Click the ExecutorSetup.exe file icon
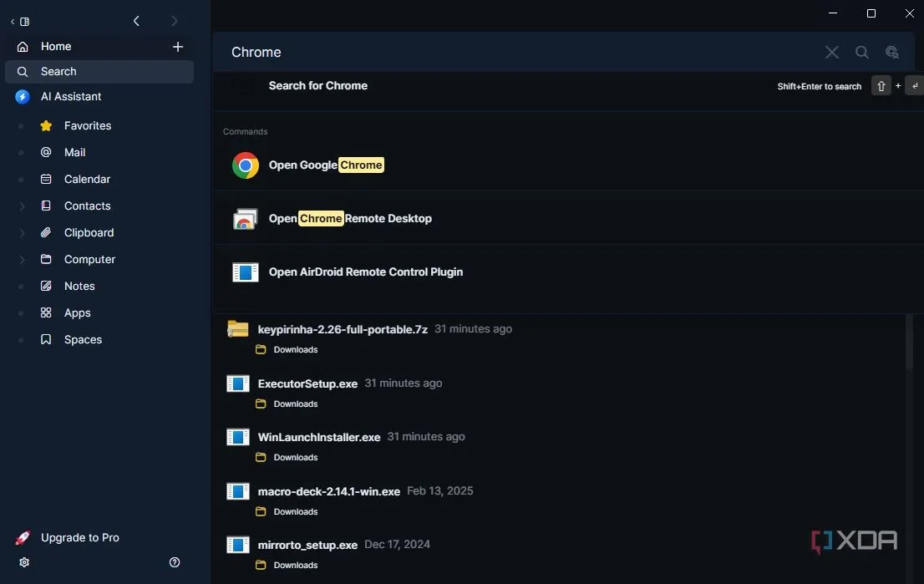This screenshot has height=584, width=924. (237, 383)
